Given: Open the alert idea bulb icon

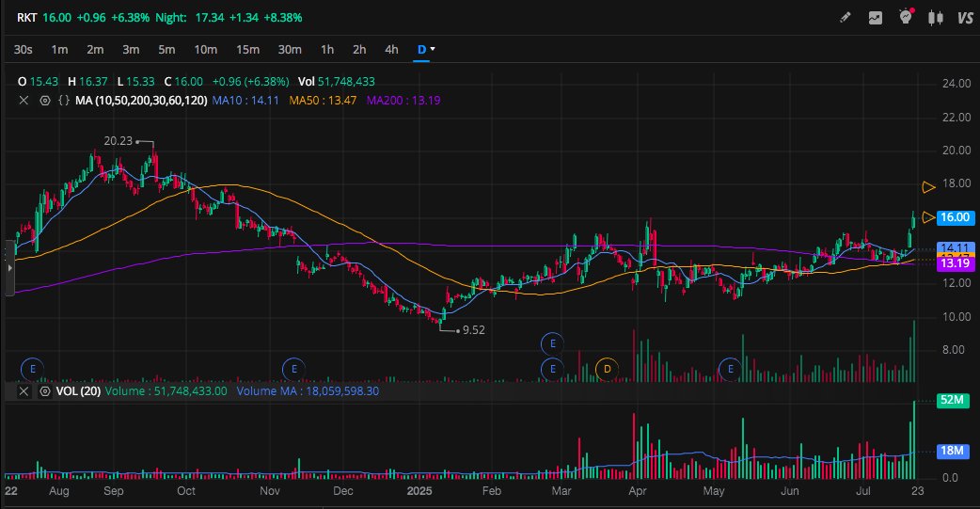Looking at the screenshot, I should (906, 17).
